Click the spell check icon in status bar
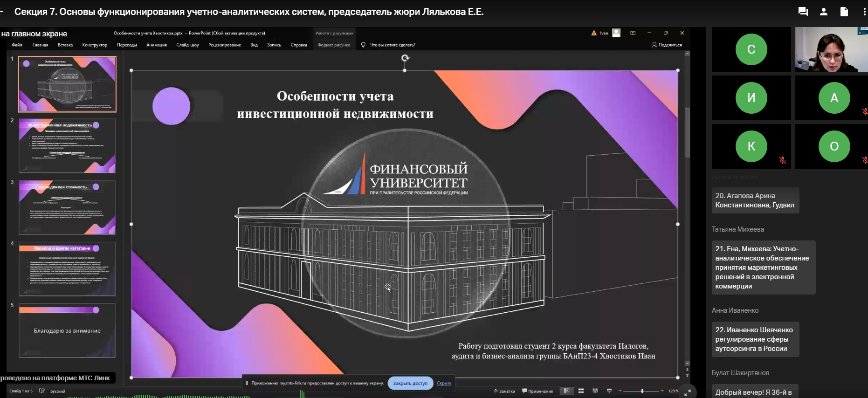Screen dimensions: 868x398 (x=41, y=391)
